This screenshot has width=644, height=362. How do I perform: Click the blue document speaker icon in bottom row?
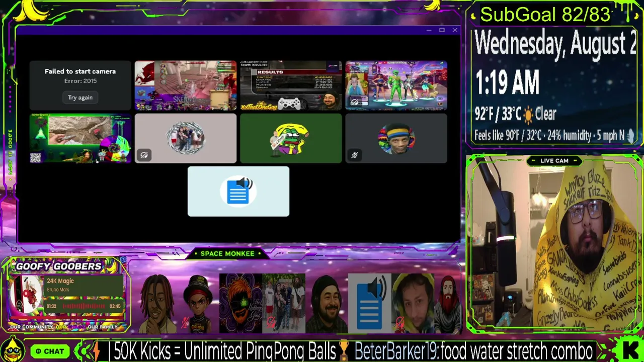[370, 304]
